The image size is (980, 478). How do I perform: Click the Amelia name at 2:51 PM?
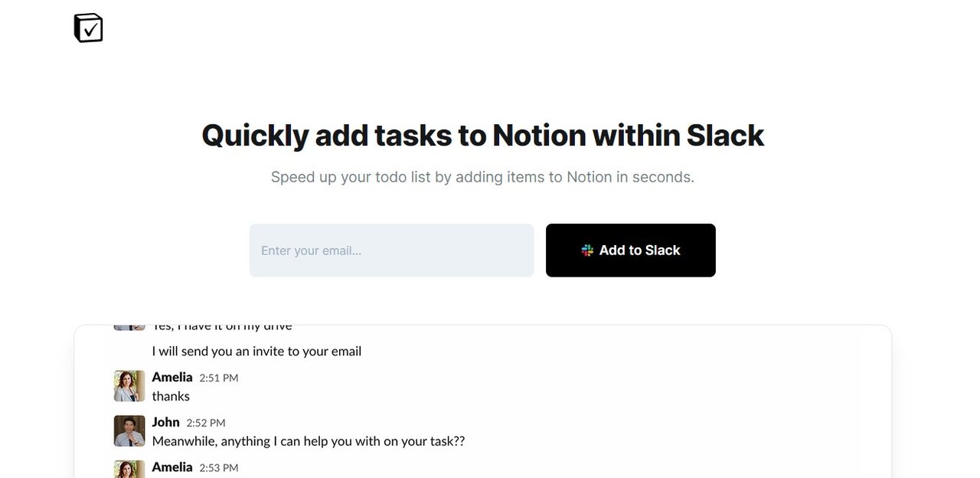(172, 377)
